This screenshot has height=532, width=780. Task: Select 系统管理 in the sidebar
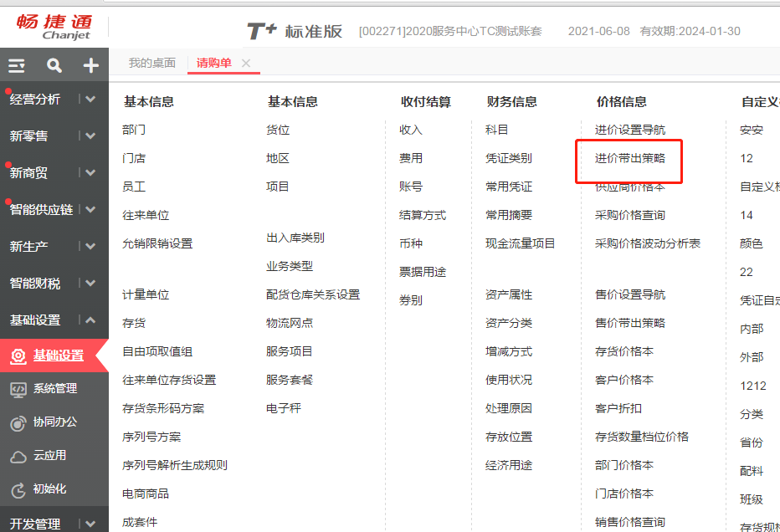[x=55, y=389]
